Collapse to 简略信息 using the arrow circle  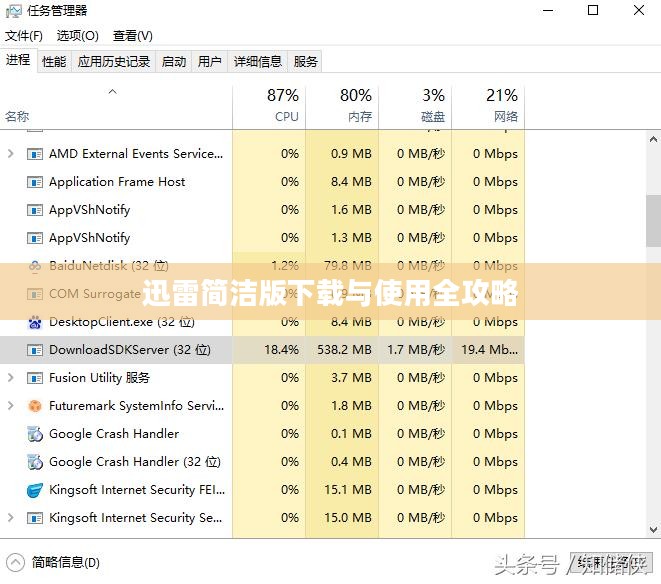point(16,562)
